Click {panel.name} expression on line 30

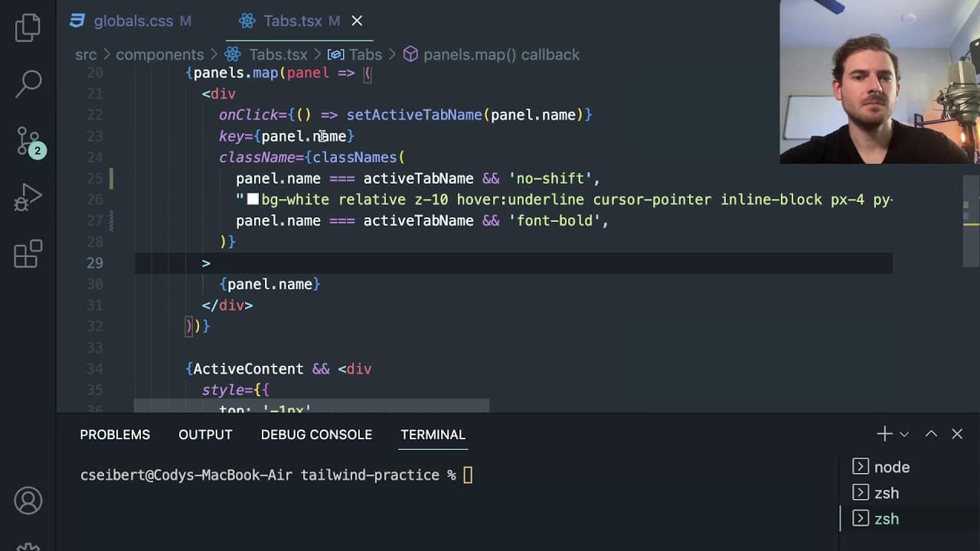(x=269, y=284)
